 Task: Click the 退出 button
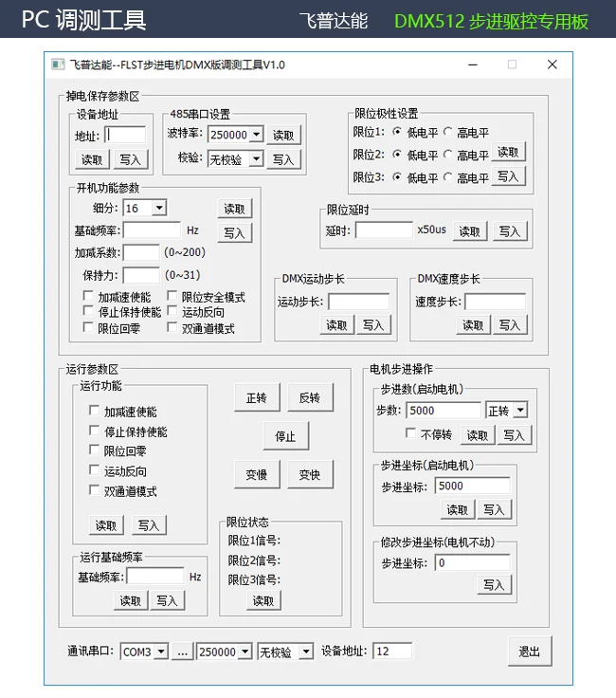(x=530, y=652)
